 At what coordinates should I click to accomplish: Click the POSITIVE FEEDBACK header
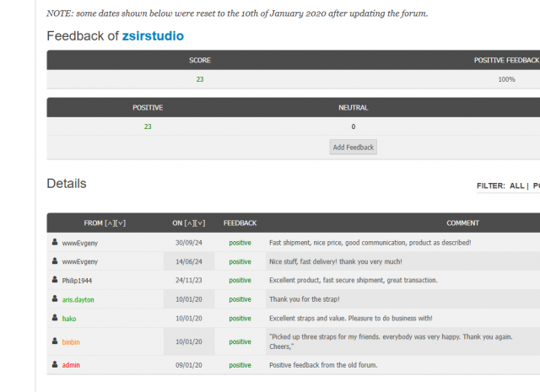(x=506, y=60)
